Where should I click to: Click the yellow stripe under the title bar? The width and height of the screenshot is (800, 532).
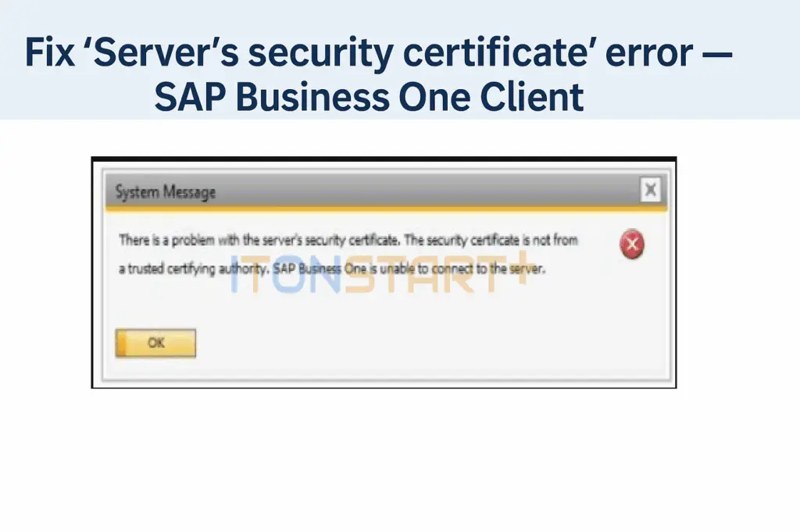coord(384,209)
